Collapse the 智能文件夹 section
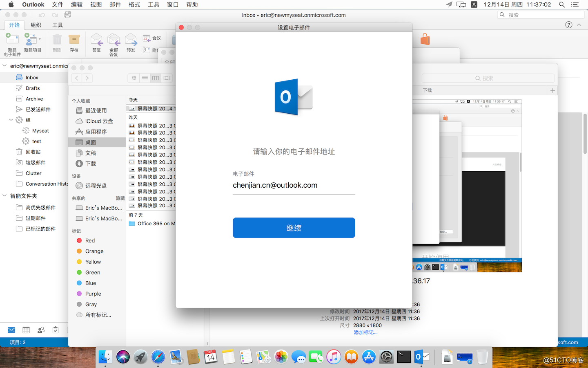Viewport: 588px width, 368px height. point(4,195)
